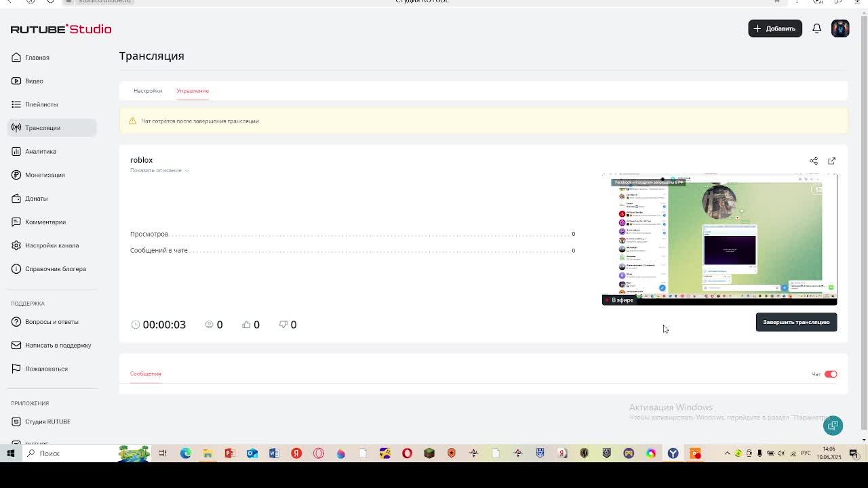Image resolution: width=868 pixels, height=488 pixels.
Task: Switch to the Настройки tab
Action: [x=148, y=91]
